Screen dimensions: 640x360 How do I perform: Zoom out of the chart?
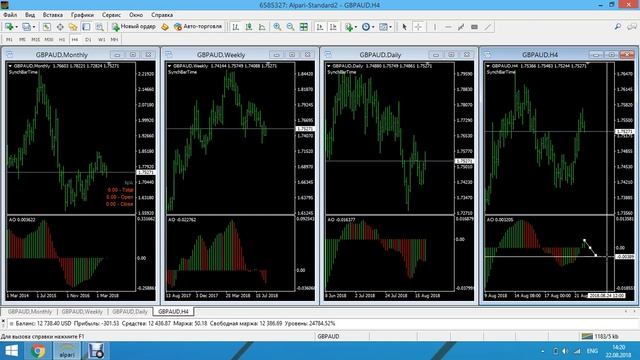tap(290, 27)
